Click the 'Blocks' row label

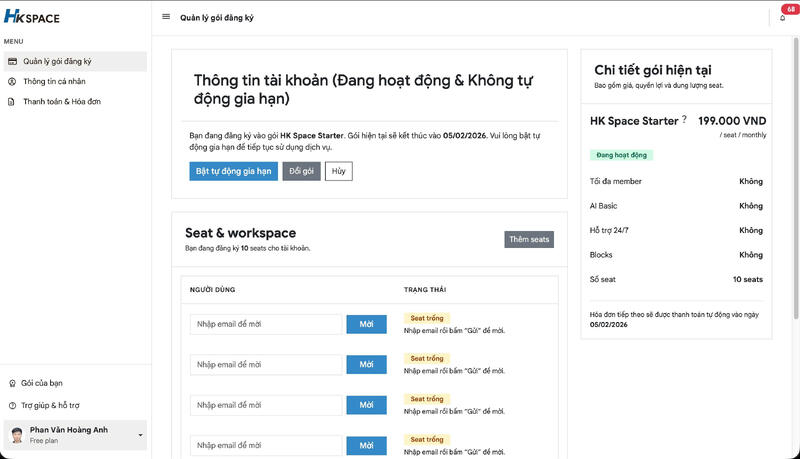[601, 255]
